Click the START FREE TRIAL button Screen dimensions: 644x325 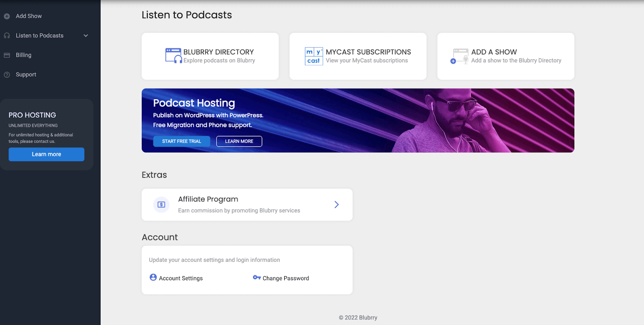click(x=182, y=141)
